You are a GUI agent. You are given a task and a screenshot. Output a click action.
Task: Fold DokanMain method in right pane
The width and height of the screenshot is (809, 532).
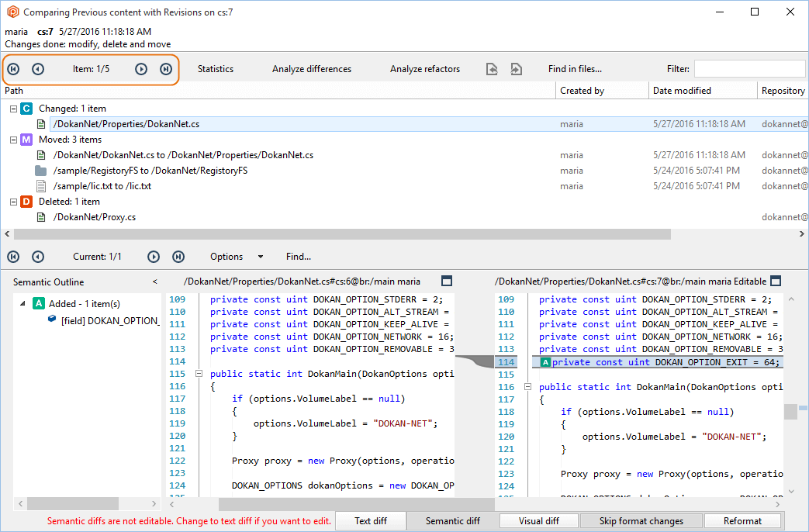coord(527,386)
